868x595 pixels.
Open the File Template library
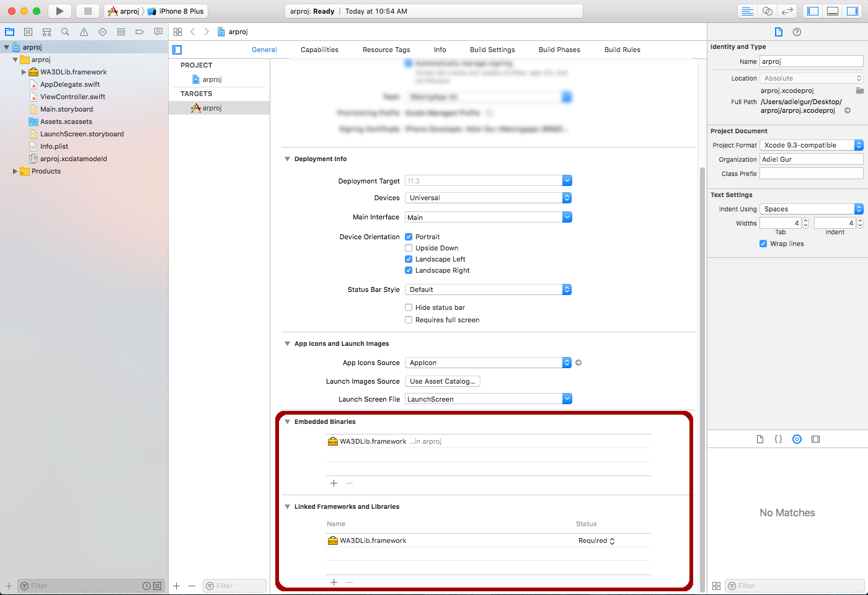(760, 439)
